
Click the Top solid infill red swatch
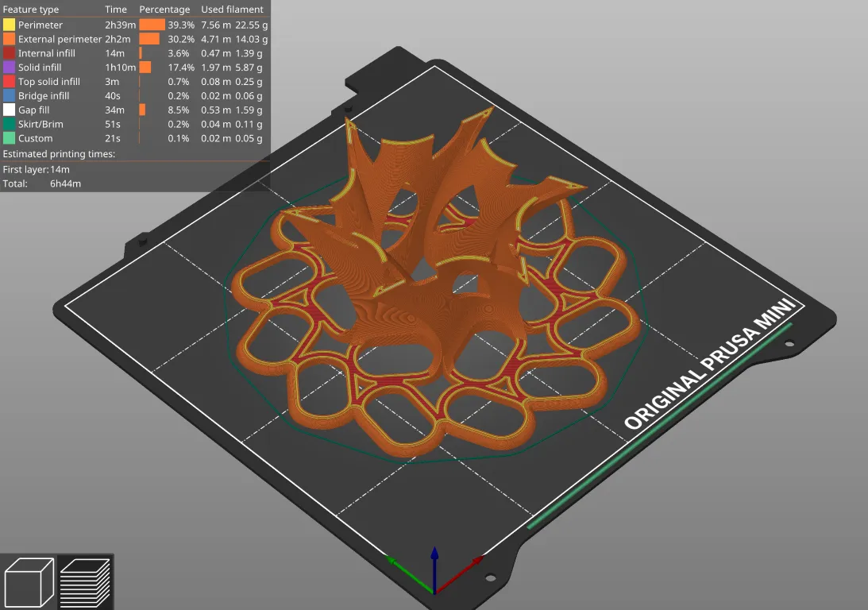(9, 81)
